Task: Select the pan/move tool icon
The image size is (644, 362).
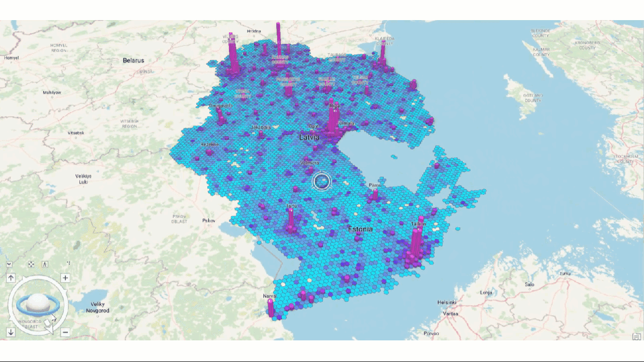Action: (x=31, y=264)
